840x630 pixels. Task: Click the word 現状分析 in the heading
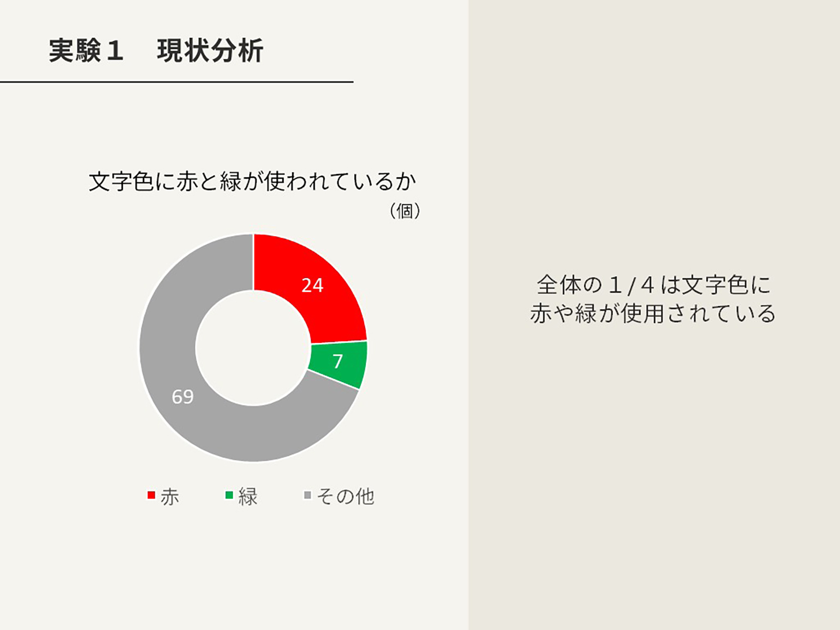tap(210, 50)
